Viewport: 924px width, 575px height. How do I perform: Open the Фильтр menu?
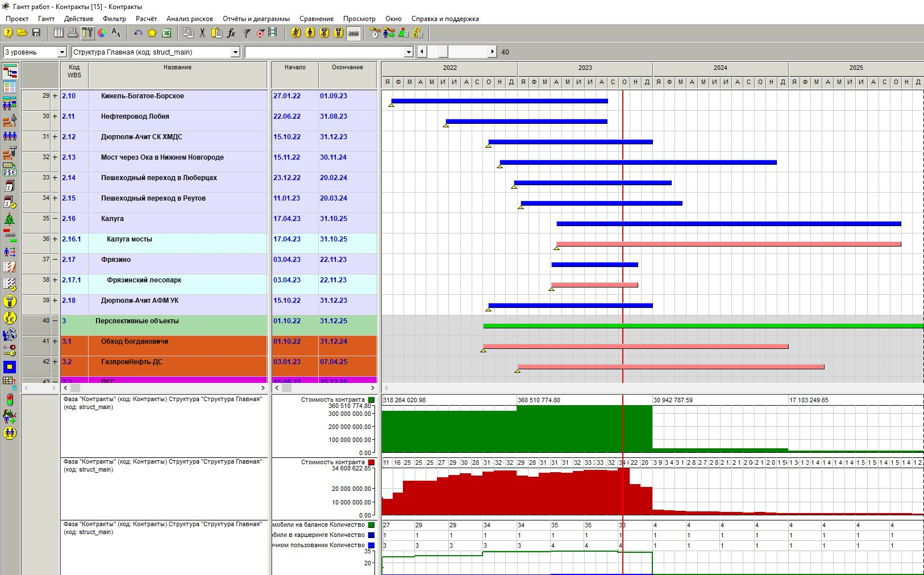(114, 19)
